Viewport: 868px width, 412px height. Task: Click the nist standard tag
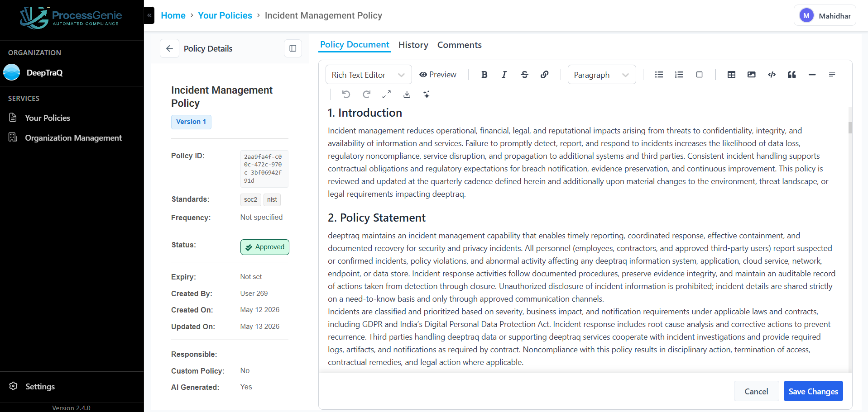coord(272,199)
